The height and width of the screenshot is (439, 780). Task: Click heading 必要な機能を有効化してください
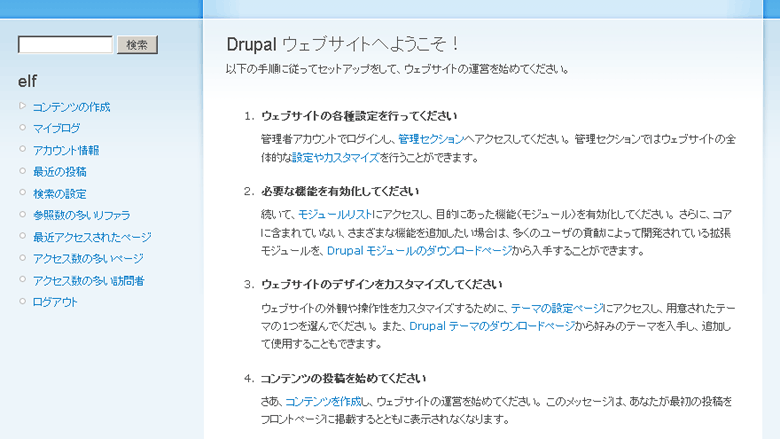tap(340, 191)
